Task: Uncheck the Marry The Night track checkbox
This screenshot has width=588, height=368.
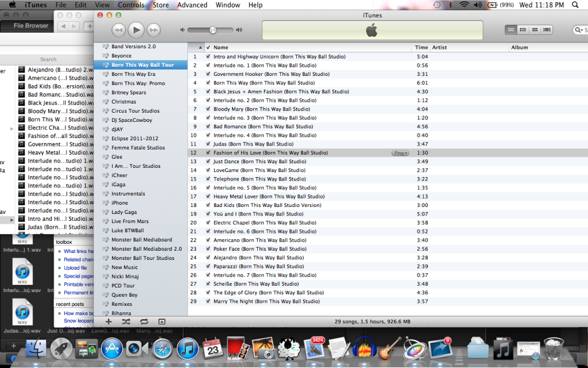Action: point(208,301)
